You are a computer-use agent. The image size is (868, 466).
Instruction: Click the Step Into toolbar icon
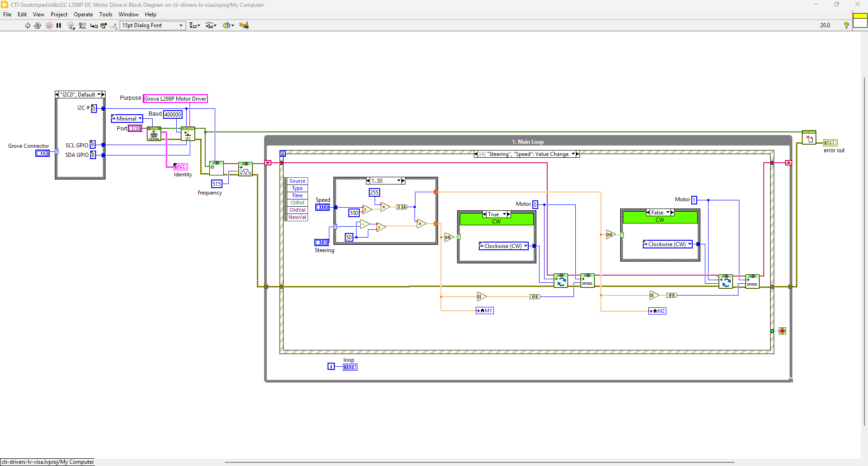[94, 25]
